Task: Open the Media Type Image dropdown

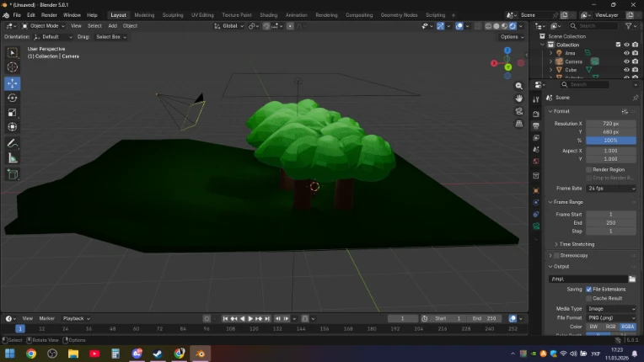Action: 611,309
